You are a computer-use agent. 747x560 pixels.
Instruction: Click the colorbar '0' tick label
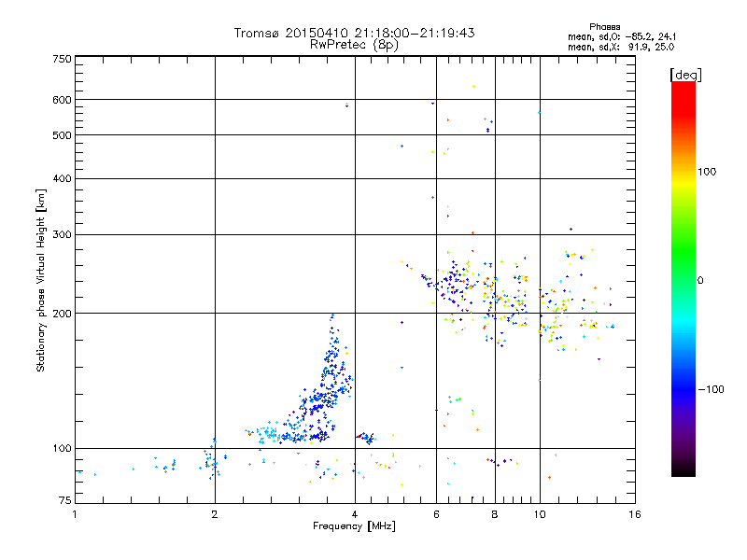tap(700, 281)
